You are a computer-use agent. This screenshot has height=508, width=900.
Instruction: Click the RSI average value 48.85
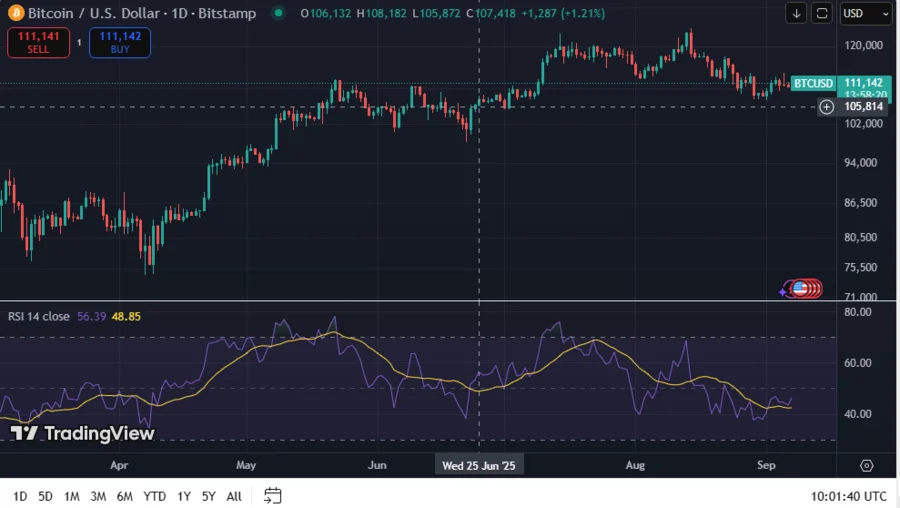coord(126,316)
